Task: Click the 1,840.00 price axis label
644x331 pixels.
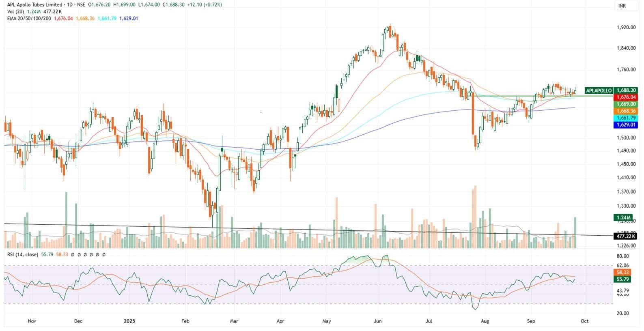Action: [x=626, y=48]
